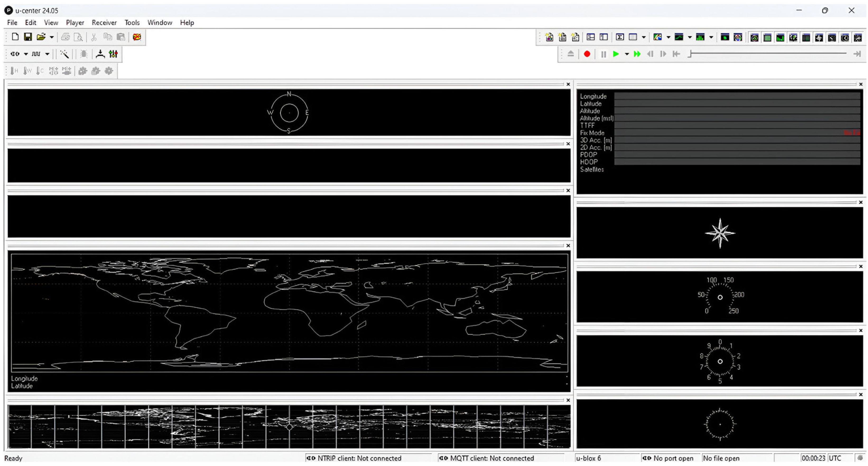Image resolution: width=868 pixels, height=466 pixels.
Task: Close the compass docking panel at top
Action: tap(568, 84)
